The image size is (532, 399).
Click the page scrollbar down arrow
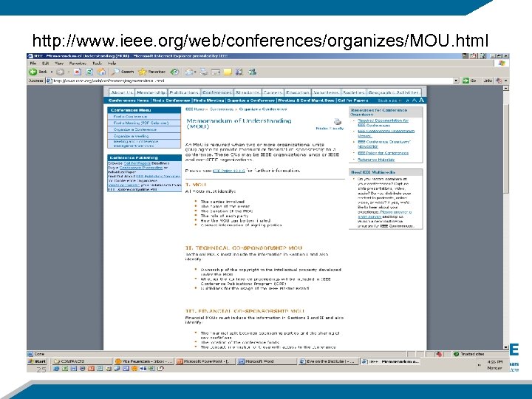coord(506,347)
